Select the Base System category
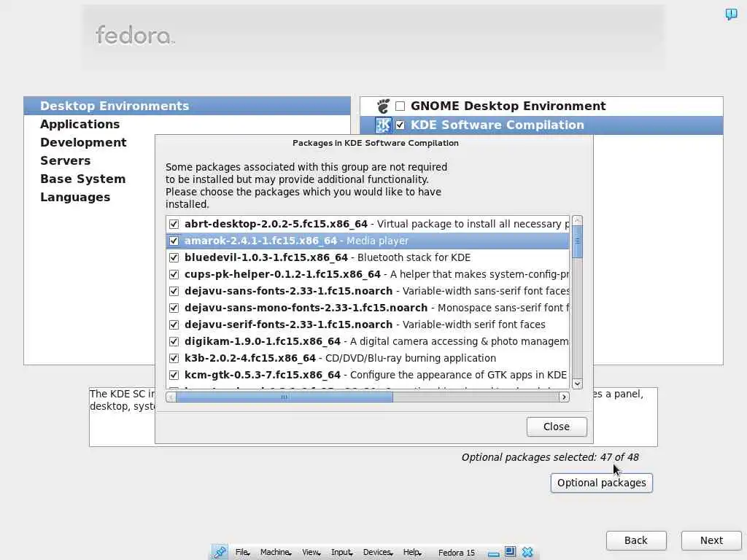 click(x=83, y=179)
